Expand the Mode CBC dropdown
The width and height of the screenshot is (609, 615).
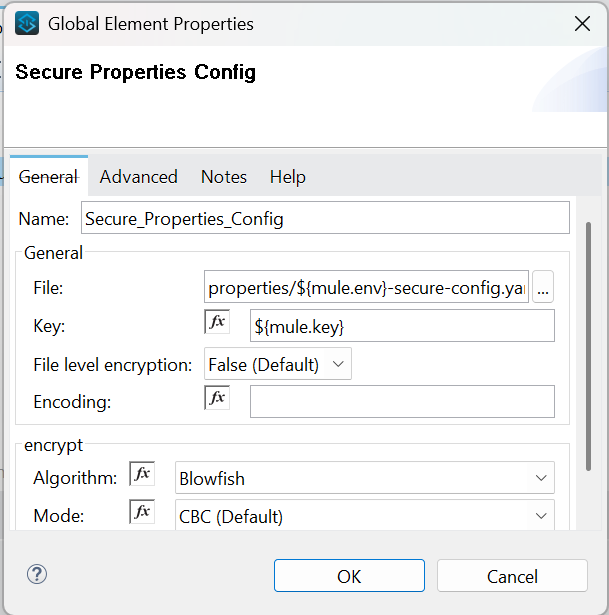364,517
